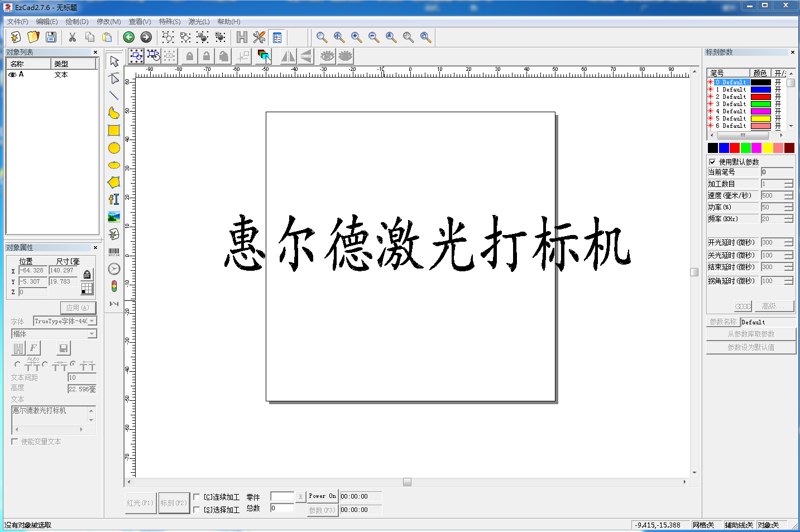Select the Rectangle drawing tool
Viewport: 800px width, 532px height.
click(114, 130)
